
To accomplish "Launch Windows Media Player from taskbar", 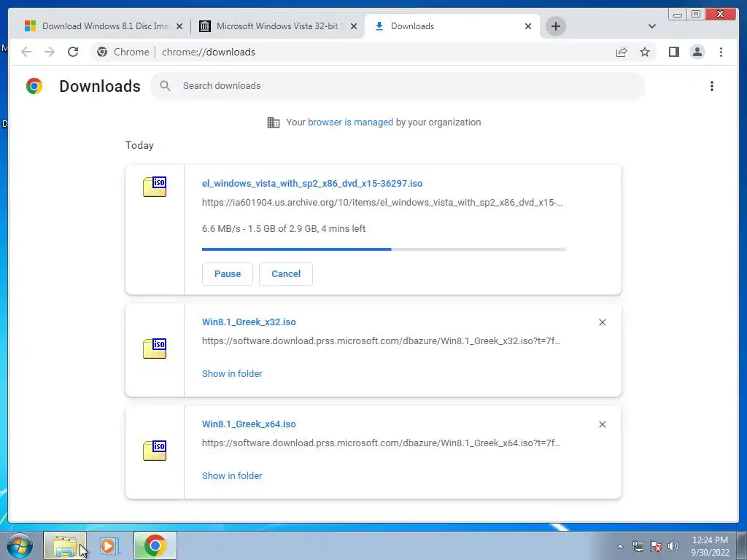I will pyautogui.click(x=109, y=545).
